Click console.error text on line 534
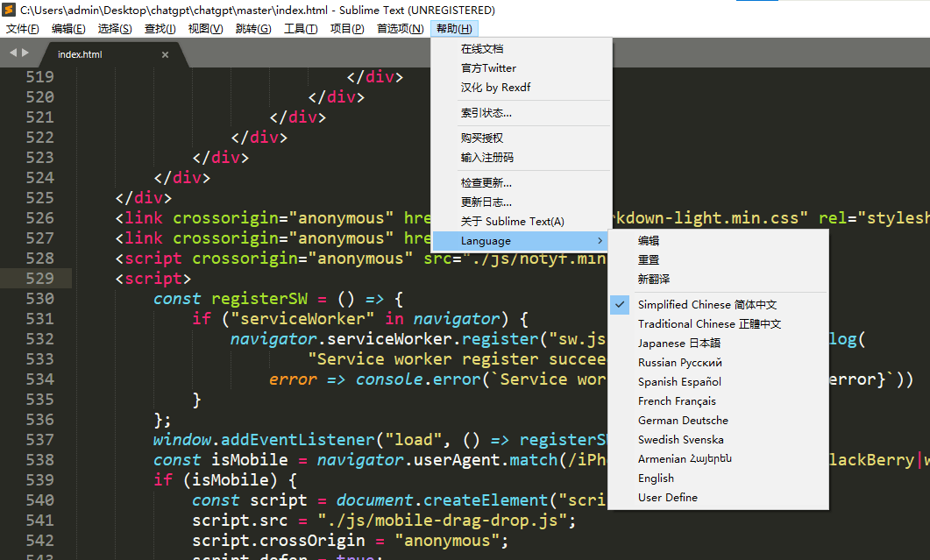The width and height of the screenshot is (930, 560). pos(418,379)
